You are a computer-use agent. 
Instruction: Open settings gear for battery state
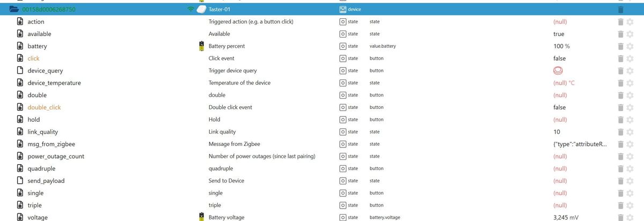[630, 46]
